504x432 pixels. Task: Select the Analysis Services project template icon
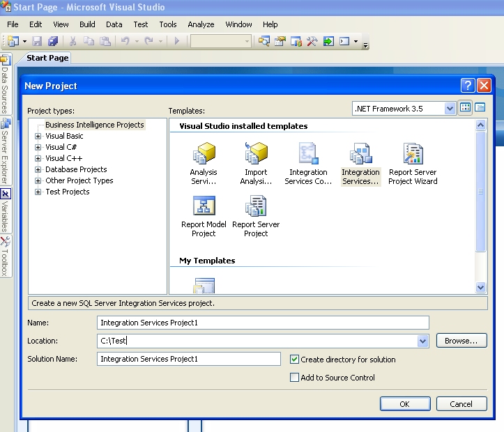pyautogui.click(x=203, y=153)
